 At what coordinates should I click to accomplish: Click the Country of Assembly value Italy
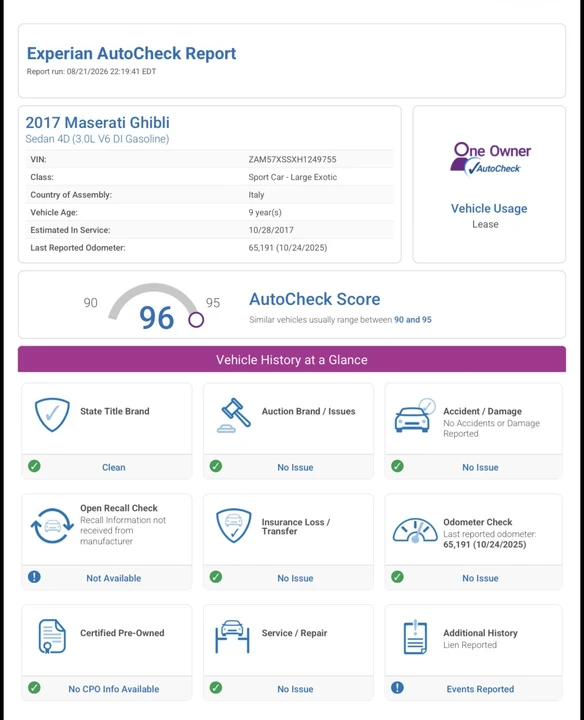[x=256, y=195]
